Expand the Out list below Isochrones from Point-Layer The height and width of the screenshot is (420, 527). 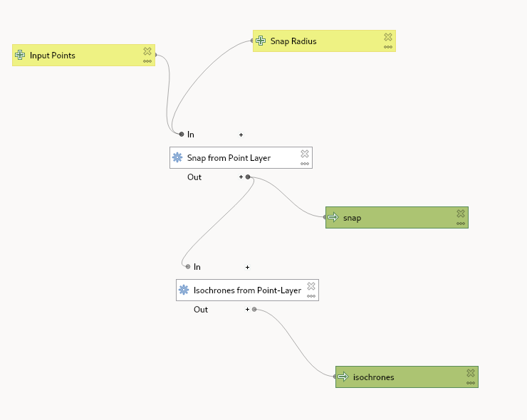pos(248,310)
